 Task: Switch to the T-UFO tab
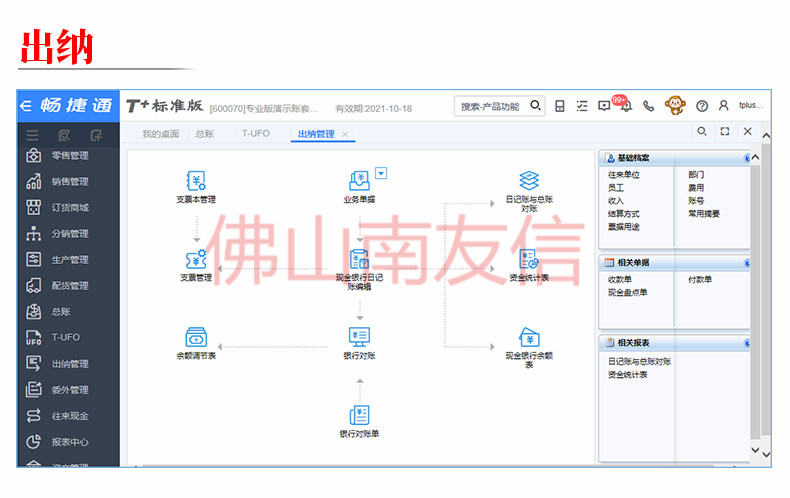click(255, 133)
